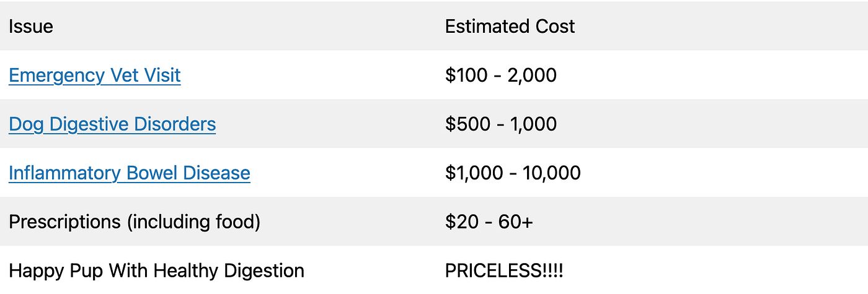The image size is (868, 294).
Task: Click the Issue column header
Action: click(x=31, y=27)
